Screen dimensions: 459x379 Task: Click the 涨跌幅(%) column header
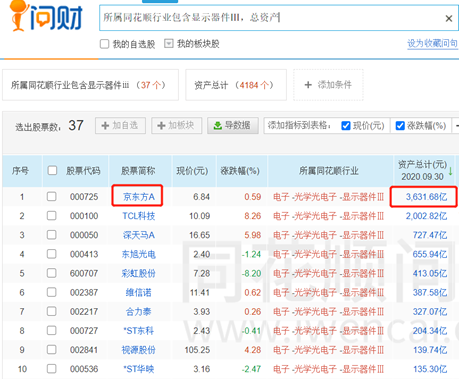tap(240, 171)
